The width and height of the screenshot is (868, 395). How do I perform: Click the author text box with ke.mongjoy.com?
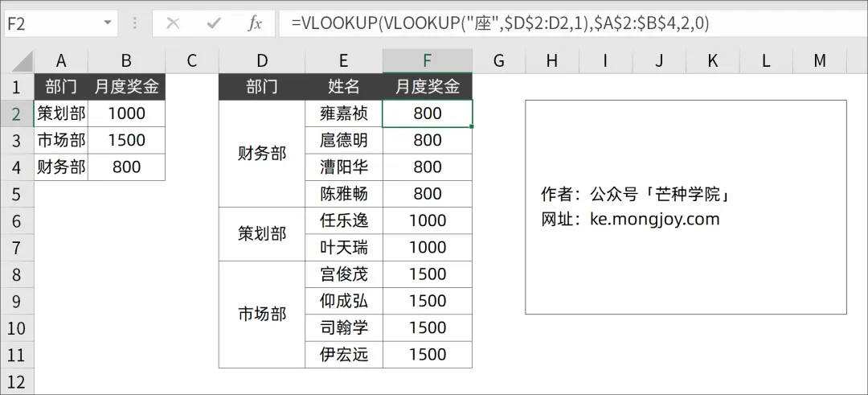point(686,207)
